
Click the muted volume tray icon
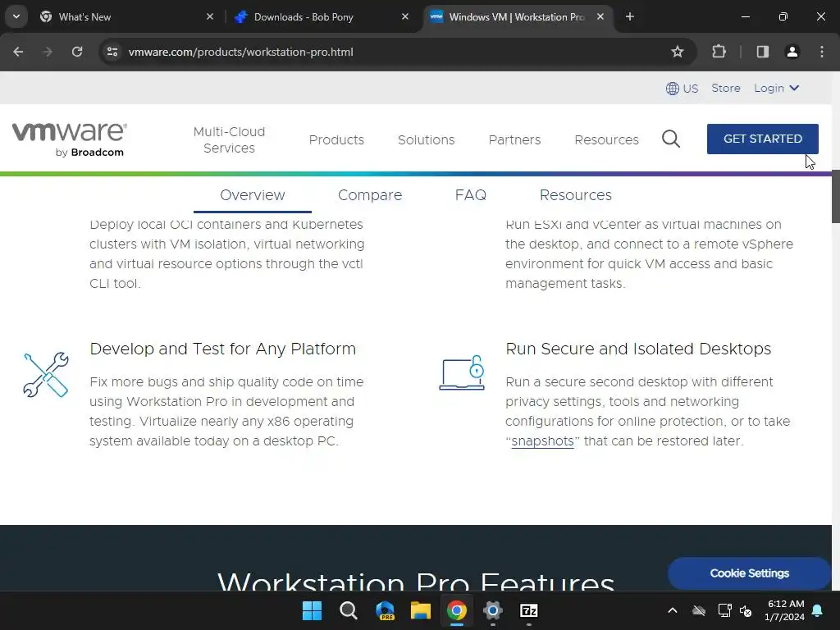[x=746, y=610]
